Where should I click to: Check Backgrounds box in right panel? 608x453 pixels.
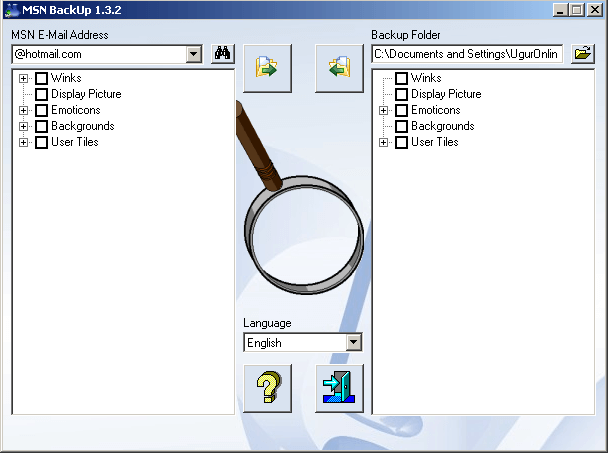tap(401, 126)
